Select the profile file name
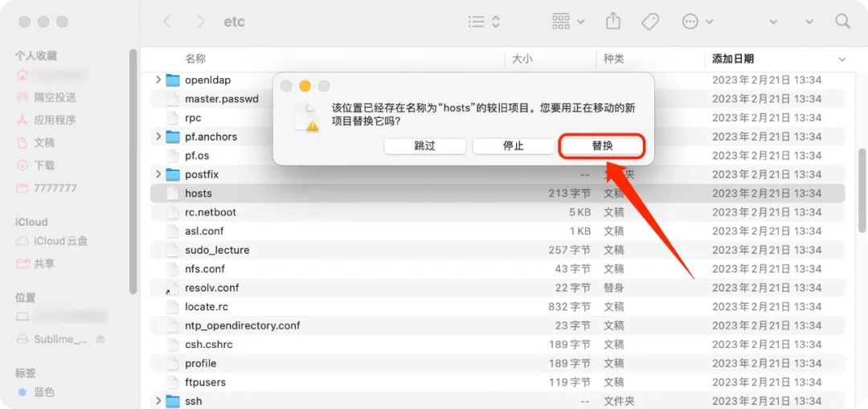The height and width of the screenshot is (409, 868). (200, 364)
